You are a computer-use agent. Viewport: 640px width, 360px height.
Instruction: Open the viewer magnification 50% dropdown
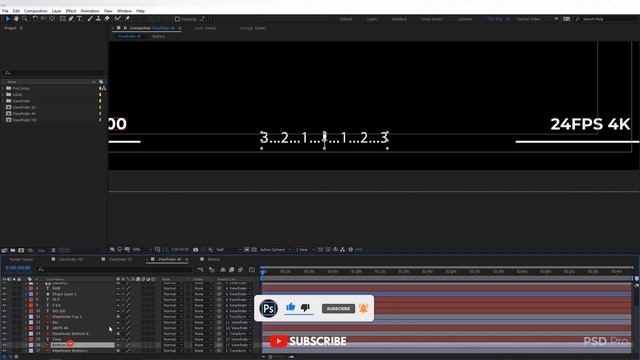[x=142, y=249]
